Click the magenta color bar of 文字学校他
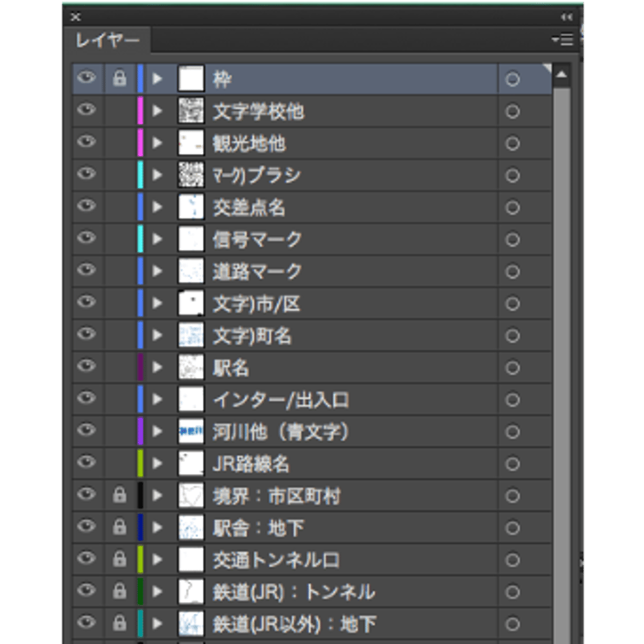 click(140, 111)
